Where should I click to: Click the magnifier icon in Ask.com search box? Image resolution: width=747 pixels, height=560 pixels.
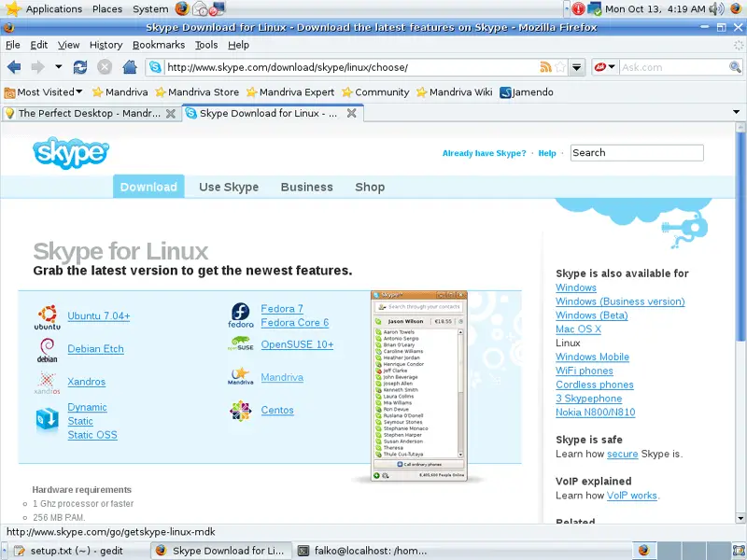pos(735,67)
